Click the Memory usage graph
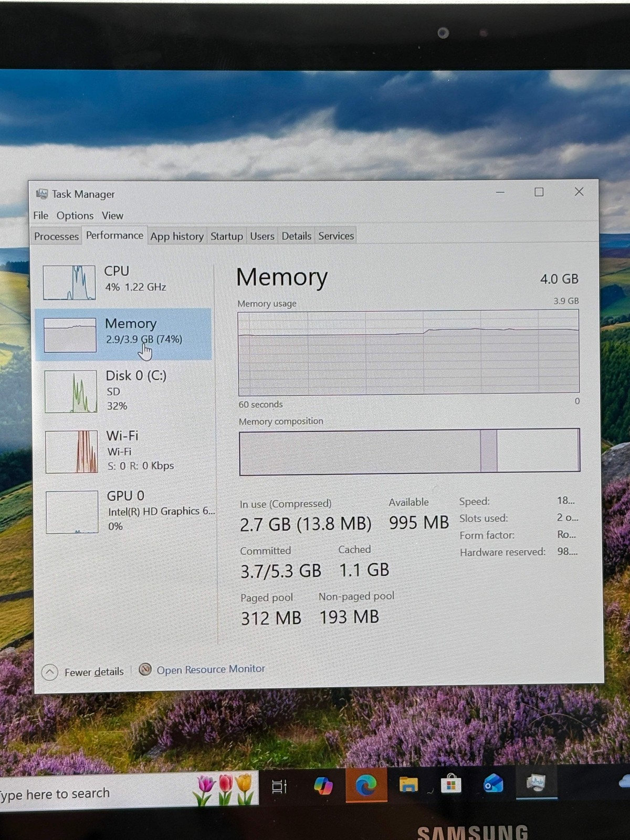The image size is (630, 840). (408, 352)
